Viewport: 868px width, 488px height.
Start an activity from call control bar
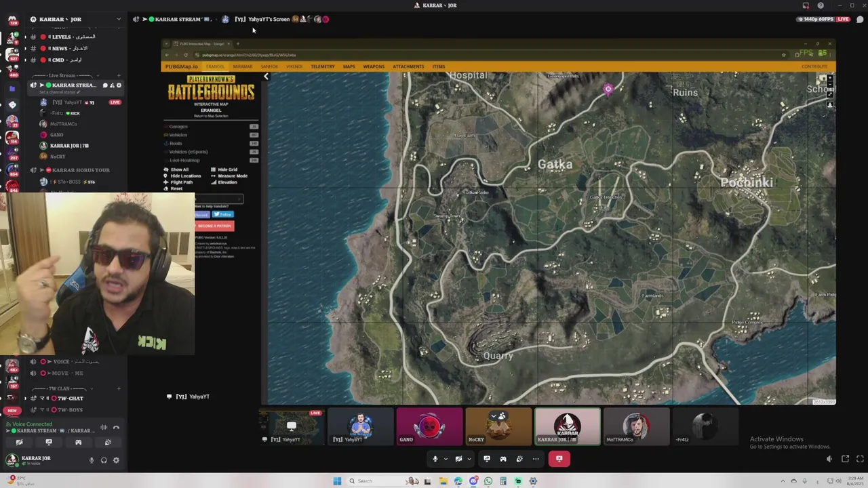503,459
